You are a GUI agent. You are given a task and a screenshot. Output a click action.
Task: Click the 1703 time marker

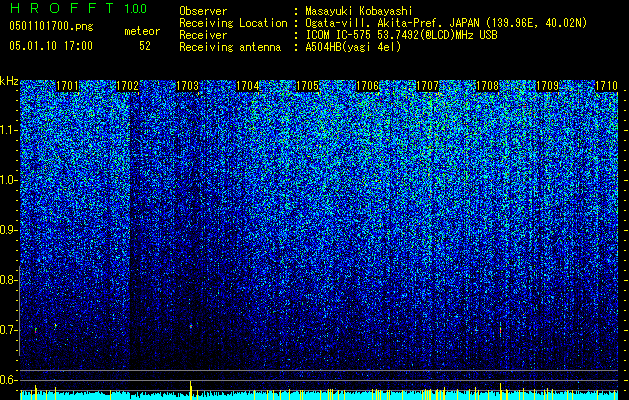(x=187, y=86)
